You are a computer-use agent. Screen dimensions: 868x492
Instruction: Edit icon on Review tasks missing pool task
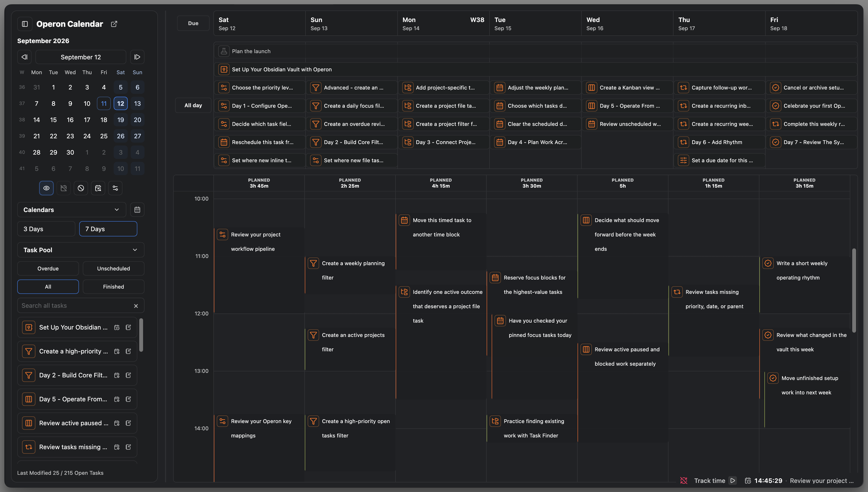point(128,447)
